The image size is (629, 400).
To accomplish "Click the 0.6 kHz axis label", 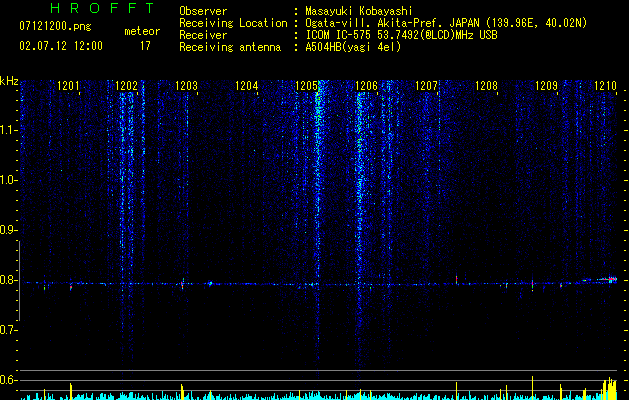I will (9, 380).
